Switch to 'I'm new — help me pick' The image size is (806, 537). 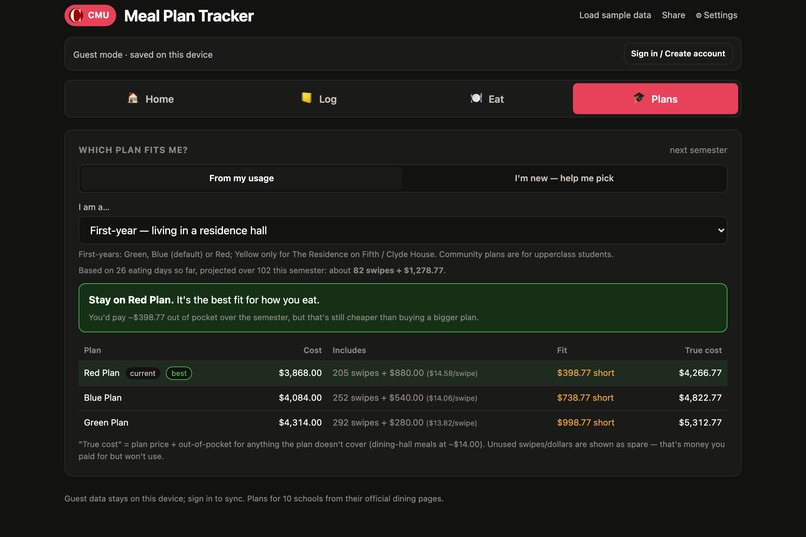click(564, 178)
